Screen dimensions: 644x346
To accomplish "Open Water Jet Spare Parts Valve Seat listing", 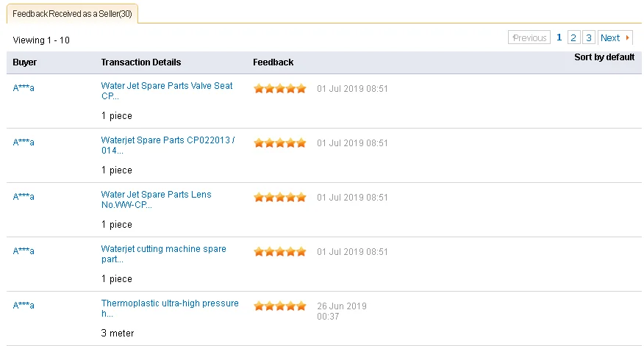I will click(x=167, y=90).
